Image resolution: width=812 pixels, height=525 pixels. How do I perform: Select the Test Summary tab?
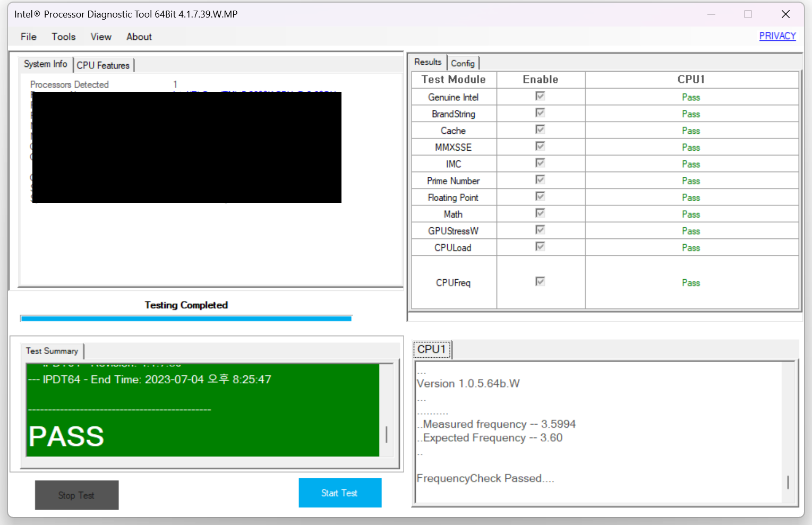pos(52,351)
